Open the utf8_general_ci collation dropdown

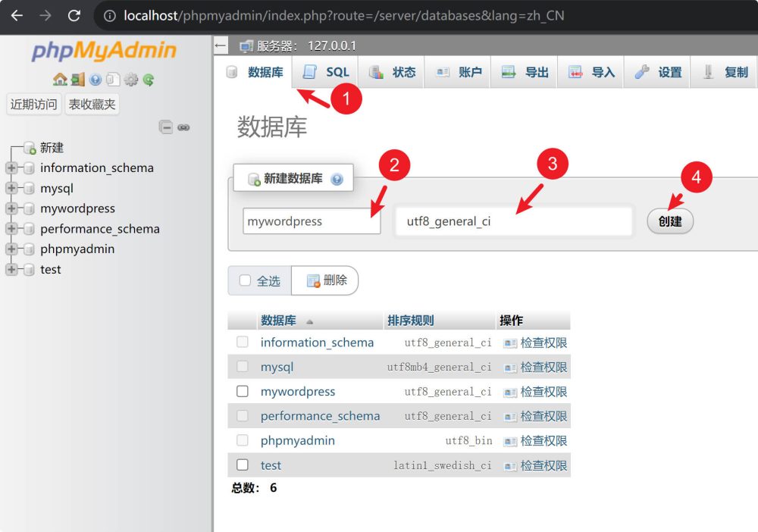pyautogui.click(x=513, y=221)
